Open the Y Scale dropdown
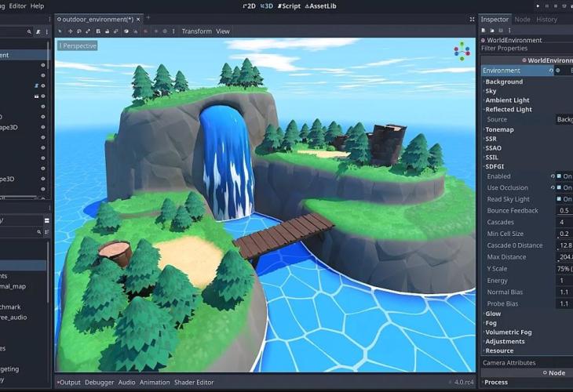The image size is (573, 392). pyautogui.click(x=564, y=269)
